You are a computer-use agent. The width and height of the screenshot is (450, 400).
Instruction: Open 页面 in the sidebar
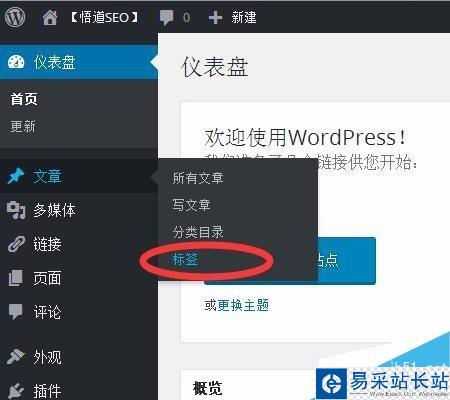pyautogui.click(x=47, y=278)
